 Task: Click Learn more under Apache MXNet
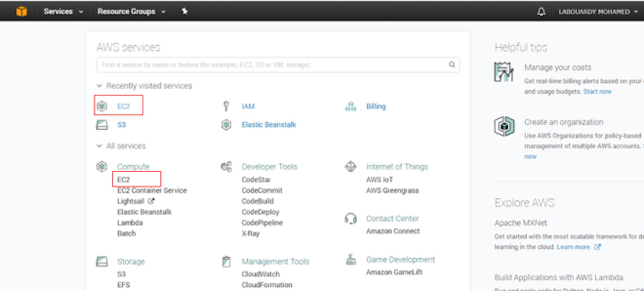(x=574, y=247)
